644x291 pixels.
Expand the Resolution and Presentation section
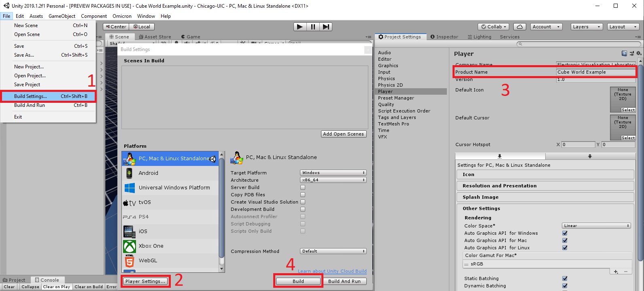click(x=545, y=186)
